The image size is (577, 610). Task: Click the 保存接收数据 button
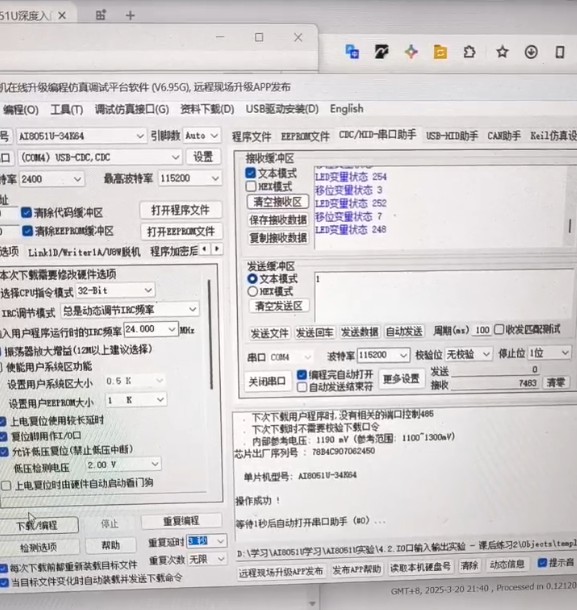coord(278,220)
